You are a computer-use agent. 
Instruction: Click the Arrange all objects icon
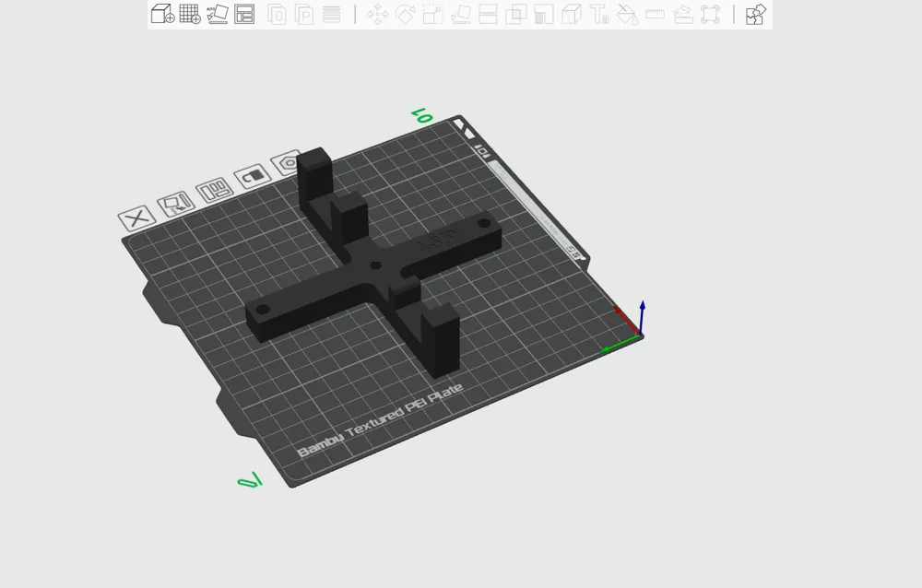(x=244, y=14)
